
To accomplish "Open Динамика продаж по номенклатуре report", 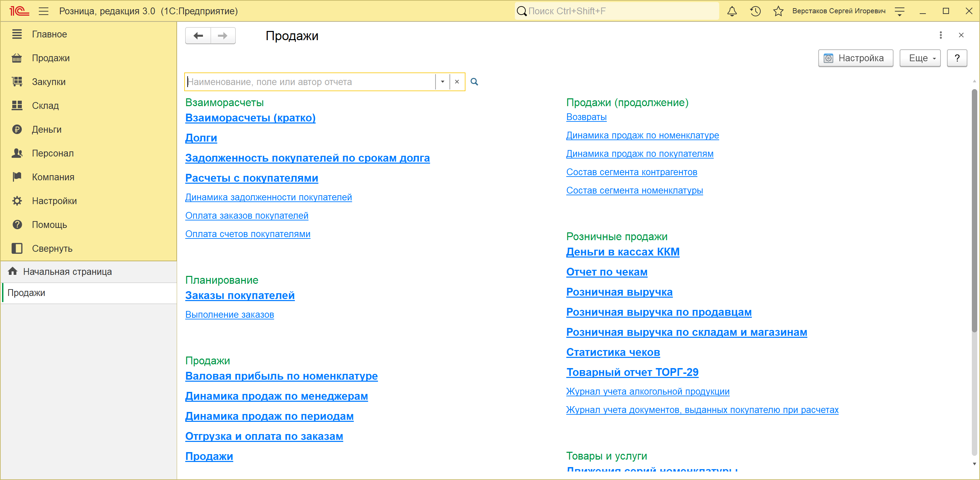I will [642, 135].
